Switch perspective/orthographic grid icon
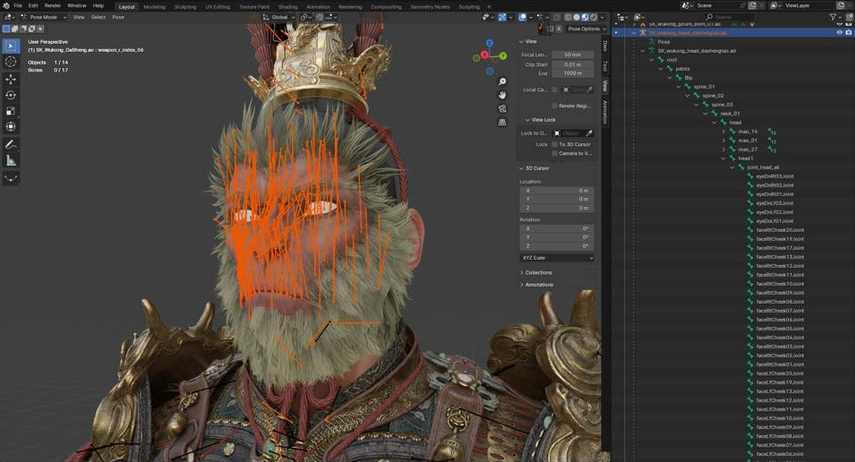855x462 pixels. 502,122
